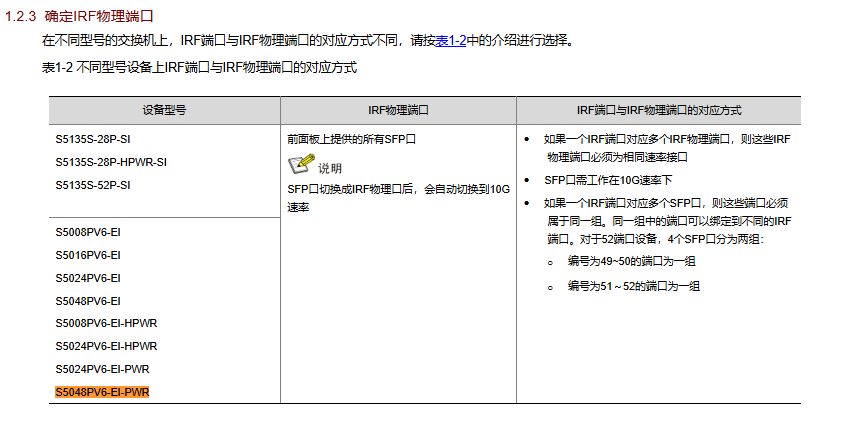Select the S5008PV6-EI-HPWR model entry
Viewport: 856px width, 448px height.
pos(107,323)
